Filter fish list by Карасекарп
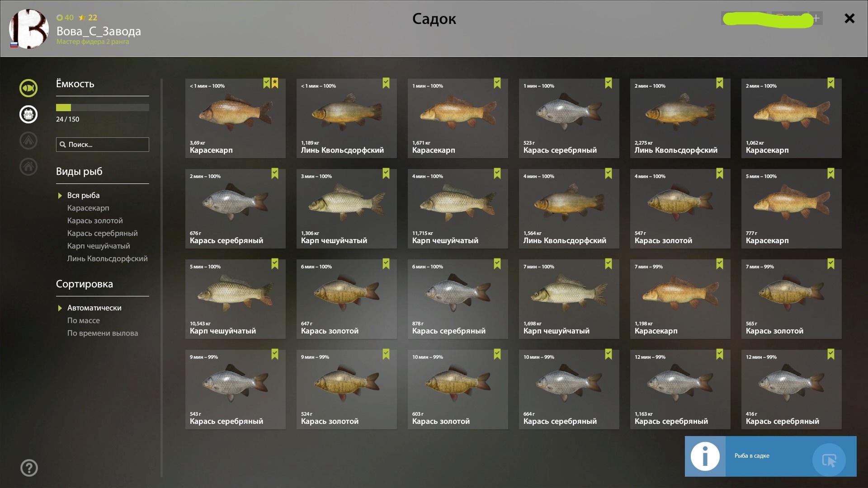 point(88,208)
